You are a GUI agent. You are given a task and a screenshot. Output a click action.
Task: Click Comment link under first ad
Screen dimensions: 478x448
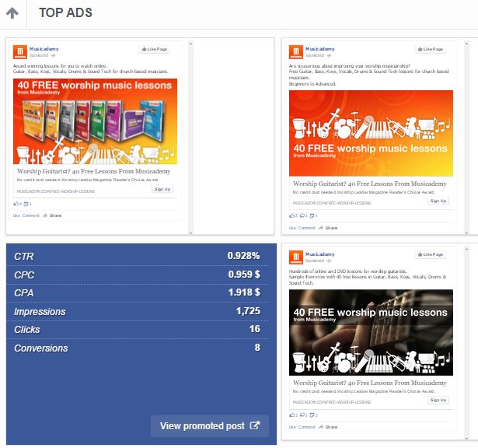tap(31, 215)
